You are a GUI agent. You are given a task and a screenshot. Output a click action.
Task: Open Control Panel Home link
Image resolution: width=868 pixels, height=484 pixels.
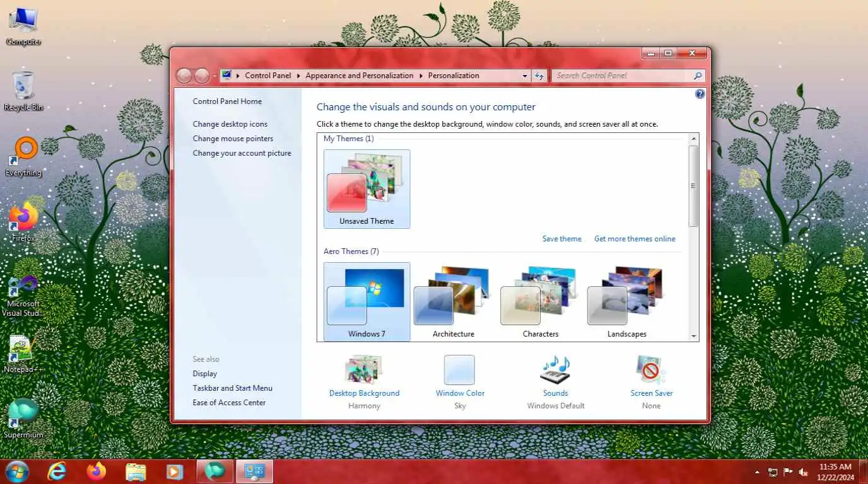click(x=227, y=101)
